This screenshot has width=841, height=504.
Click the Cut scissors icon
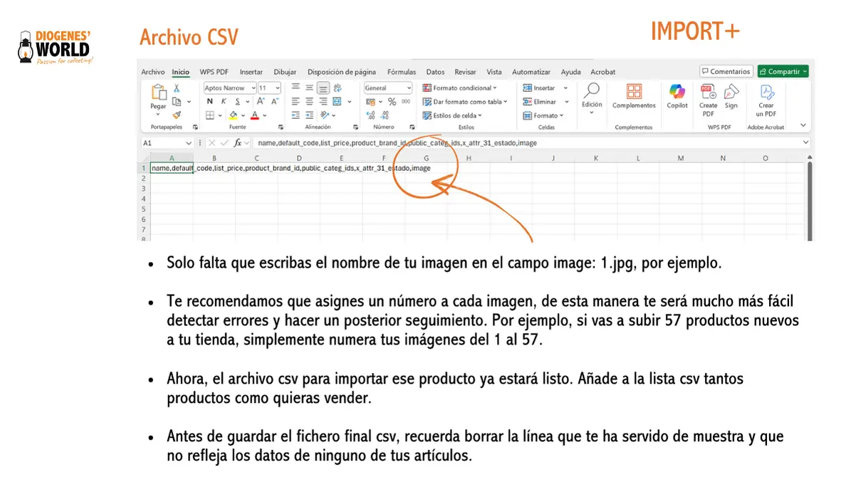[177, 88]
